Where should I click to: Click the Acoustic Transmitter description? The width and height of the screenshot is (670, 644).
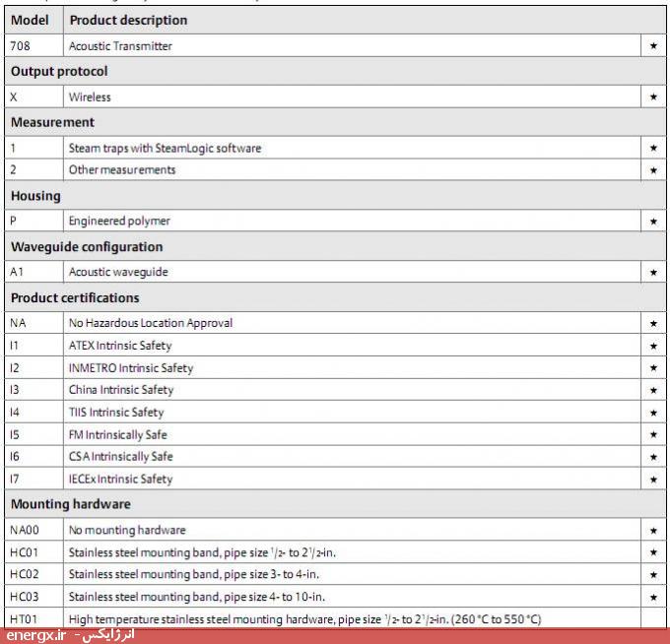[120, 46]
